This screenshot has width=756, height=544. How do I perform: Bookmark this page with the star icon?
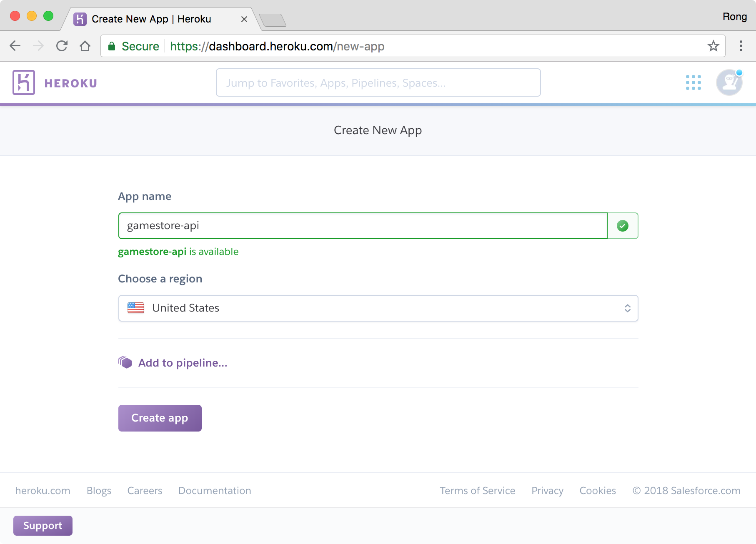713,46
